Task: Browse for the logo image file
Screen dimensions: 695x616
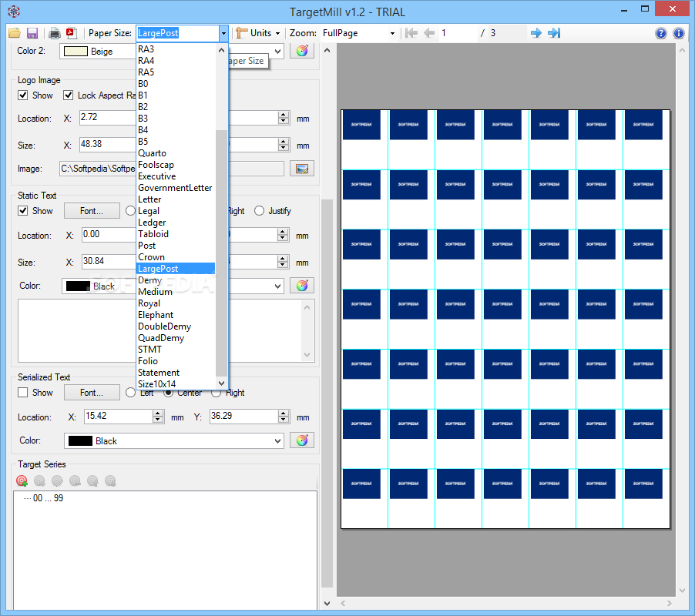Action: click(302, 169)
